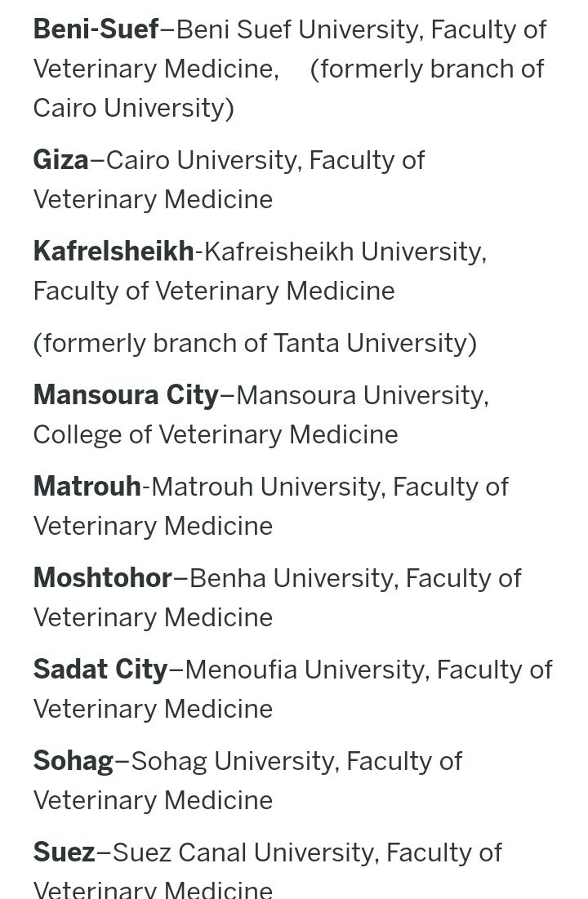Click the Sohag University text
Viewport: 588px width, 899px height.
[x=234, y=761]
